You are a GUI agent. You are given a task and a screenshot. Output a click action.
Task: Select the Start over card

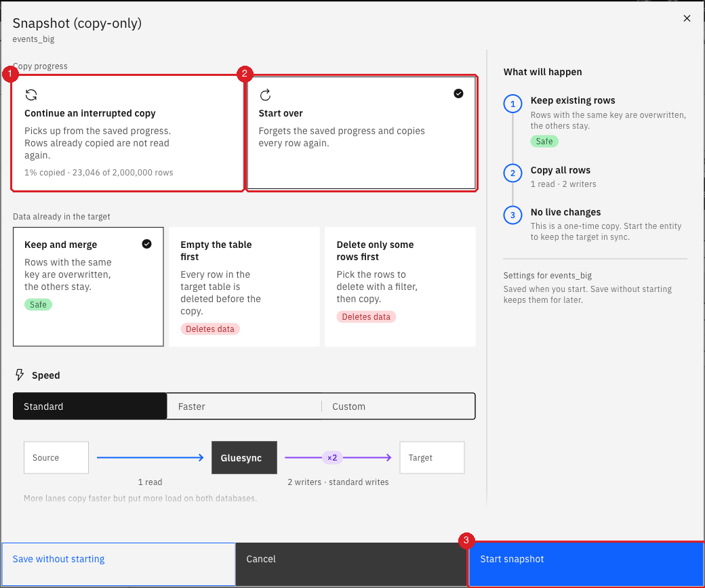[361, 133]
